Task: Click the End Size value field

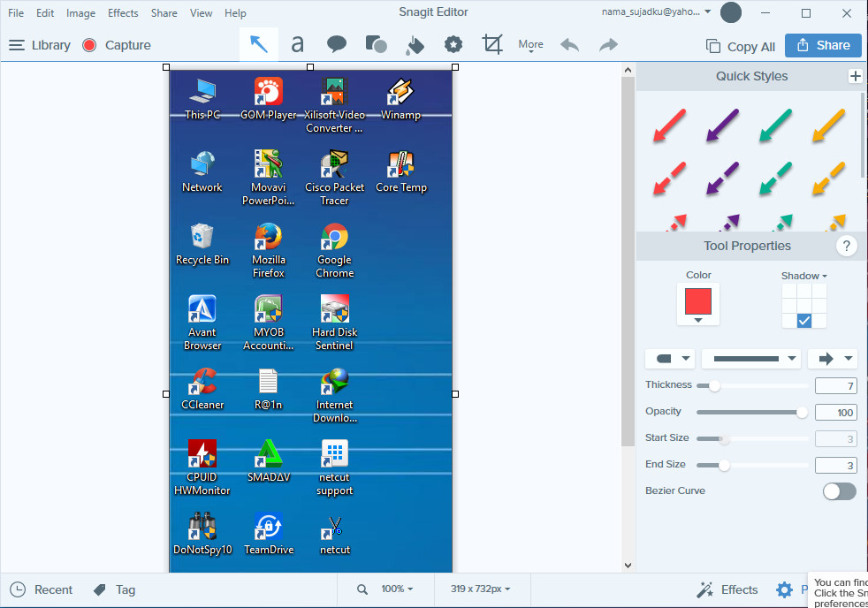Action: coord(836,465)
